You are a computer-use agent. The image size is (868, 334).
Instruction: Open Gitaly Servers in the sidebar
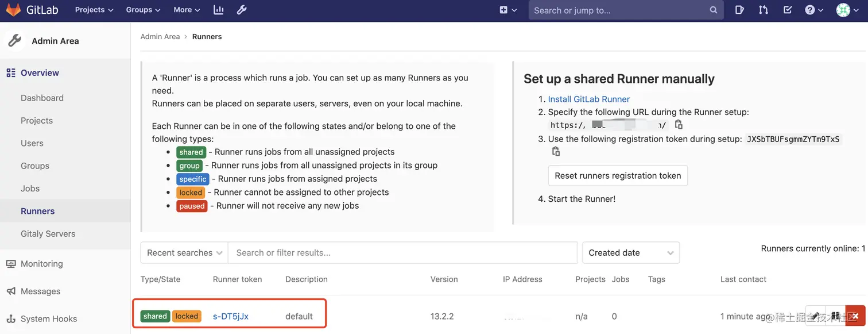coord(48,234)
